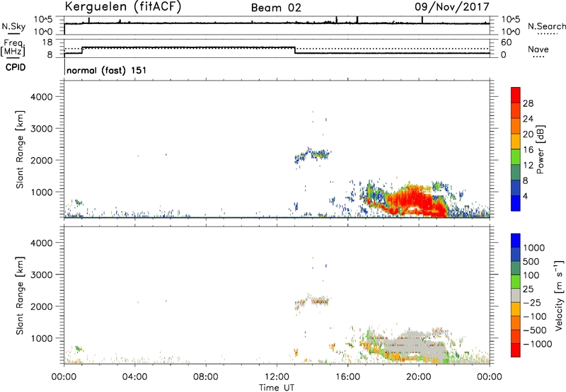This screenshot has width=566, height=392.
Task: Click the blue swatch above 1000 velocity
Action: [516, 241]
